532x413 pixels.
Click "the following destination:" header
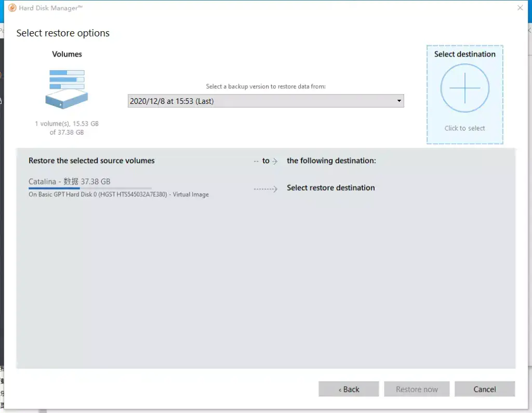tap(331, 161)
